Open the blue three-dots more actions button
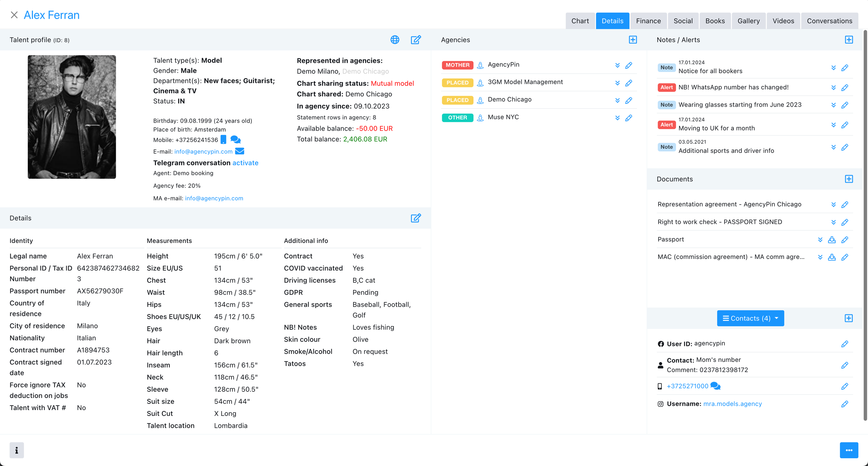Viewport: 868px width, 466px height. click(x=849, y=450)
